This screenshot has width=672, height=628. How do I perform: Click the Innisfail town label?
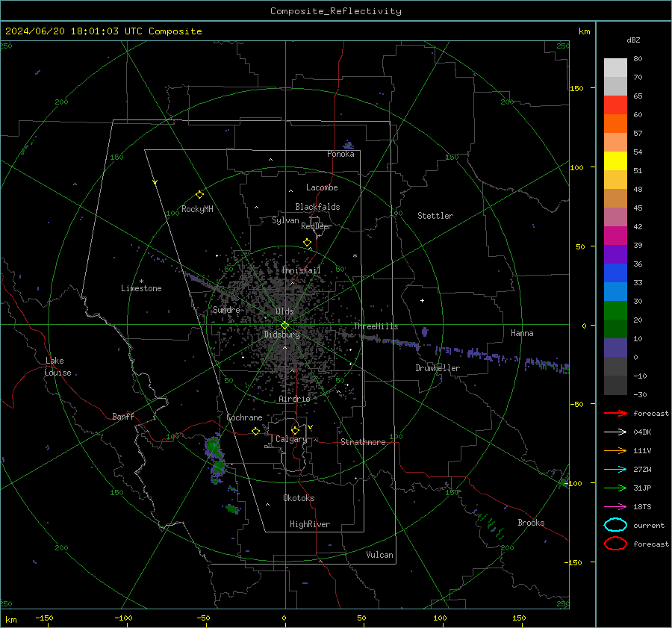click(x=301, y=270)
